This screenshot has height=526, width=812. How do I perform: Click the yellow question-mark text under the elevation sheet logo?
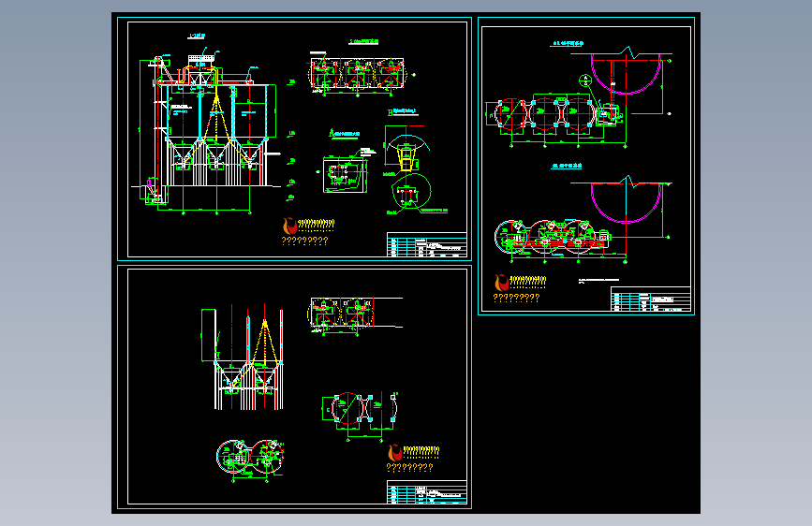pyautogui.click(x=304, y=241)
